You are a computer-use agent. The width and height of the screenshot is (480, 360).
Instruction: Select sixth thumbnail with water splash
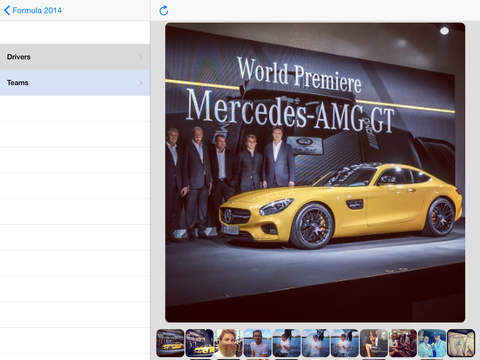click(316, 343)
